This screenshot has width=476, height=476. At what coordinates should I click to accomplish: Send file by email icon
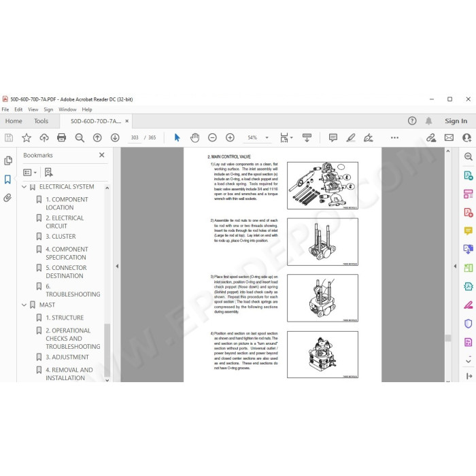[x=449, y=138]
